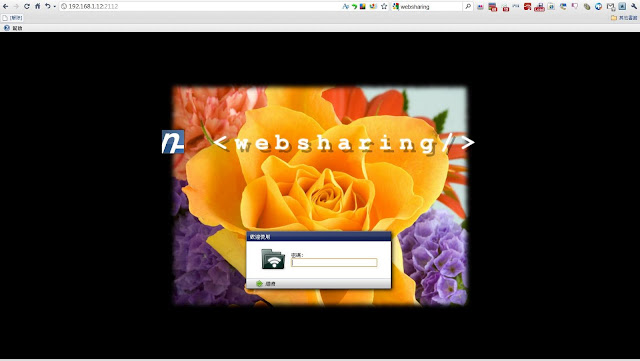This screenshot has width=640, height=361.
Task: Click the browser forward arrow
Action: pyautogui.click(x=16, y=6)
